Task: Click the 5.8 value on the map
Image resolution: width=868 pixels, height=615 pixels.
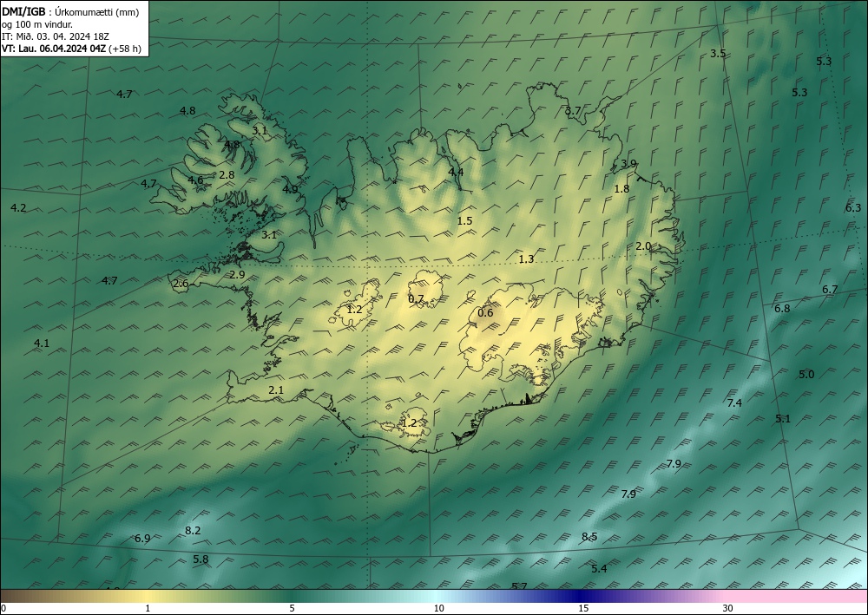Action: coord(201,559)
